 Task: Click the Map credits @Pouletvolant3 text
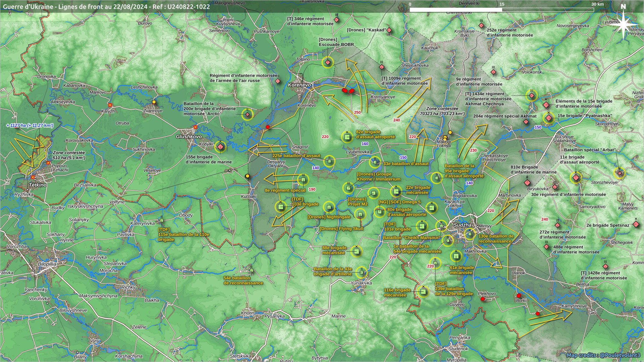pos(603,355)
